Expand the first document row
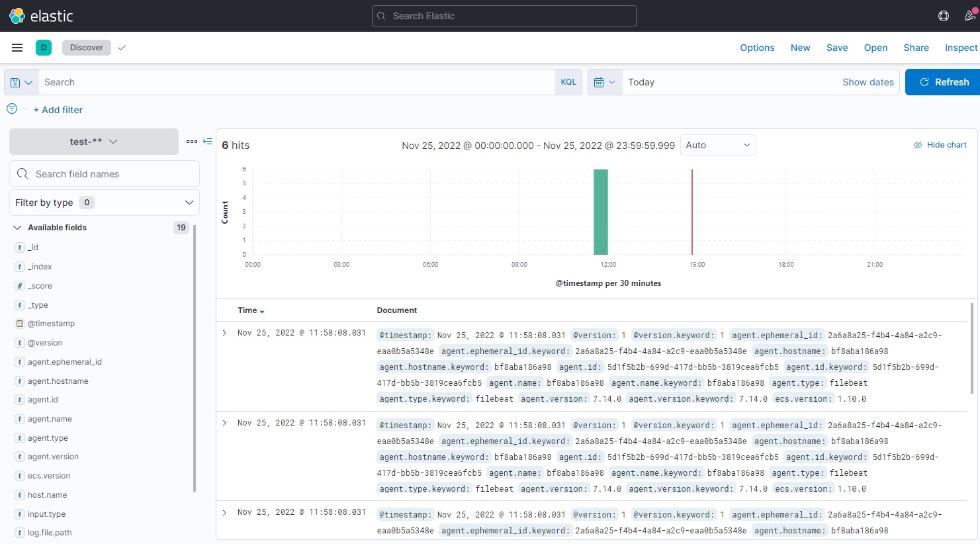This screenshot has height=544, width=980. [224, 333]
